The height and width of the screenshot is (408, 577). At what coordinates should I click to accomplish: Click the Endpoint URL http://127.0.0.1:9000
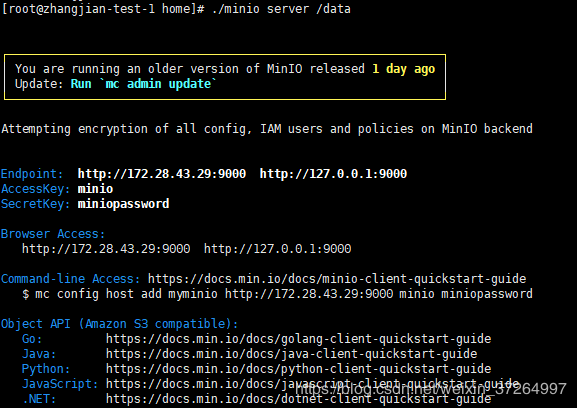point(333,174)
